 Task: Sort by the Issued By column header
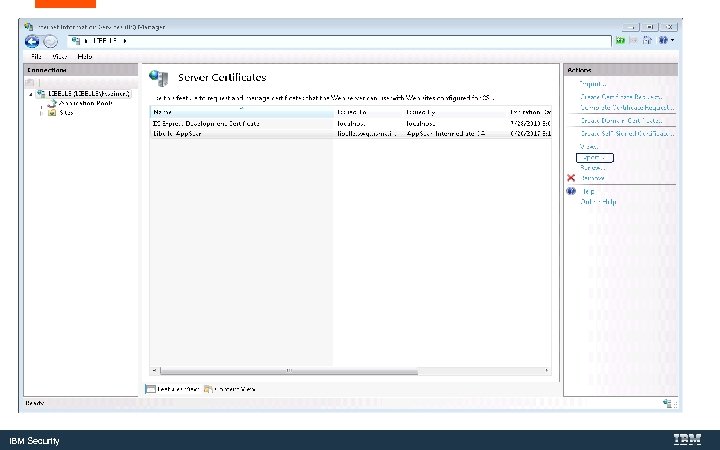coord(455,112)
